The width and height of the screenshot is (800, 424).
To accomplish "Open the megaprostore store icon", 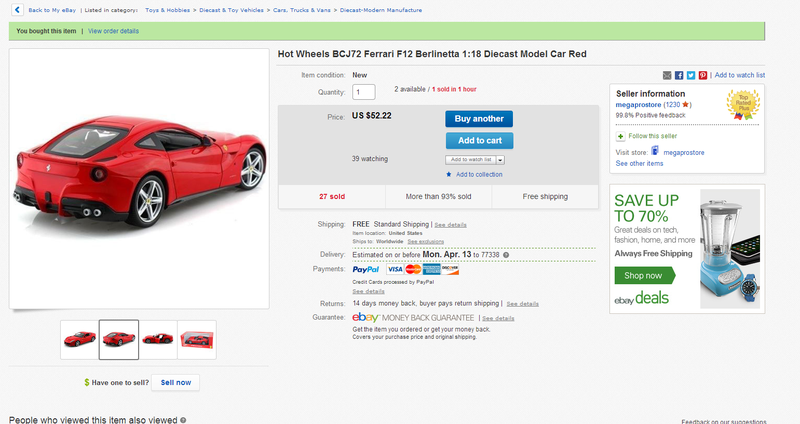I will (x=655, y=151).
